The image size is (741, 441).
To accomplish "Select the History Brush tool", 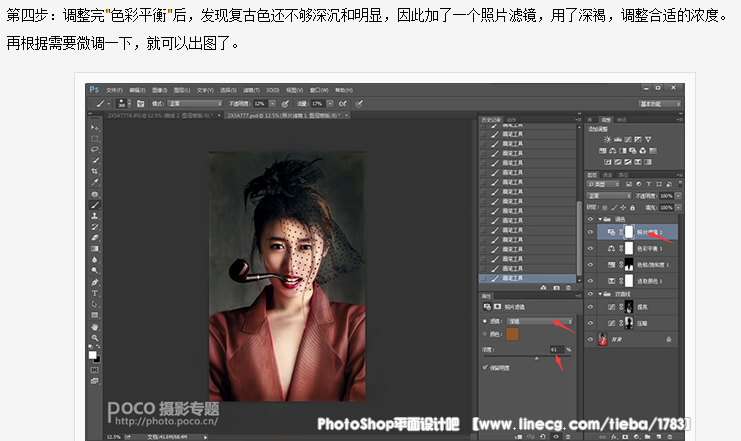I will point(95,227).
